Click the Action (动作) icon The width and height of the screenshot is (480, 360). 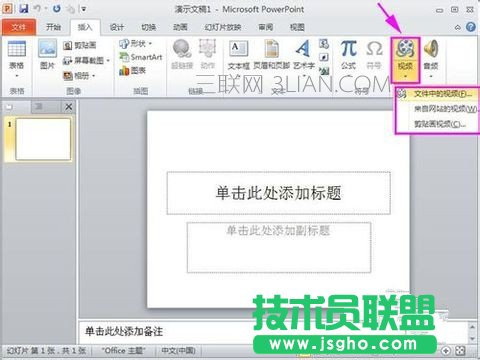point(207,48)
